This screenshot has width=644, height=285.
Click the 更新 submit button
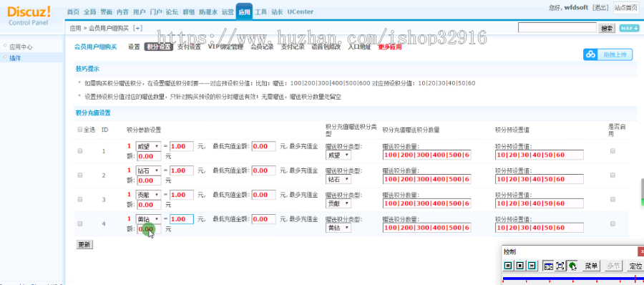pos(84,245)
